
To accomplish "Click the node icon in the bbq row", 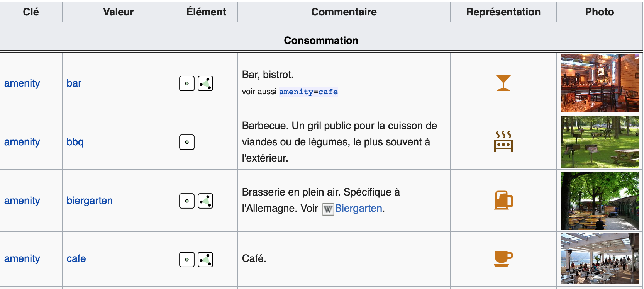I will (187, 142).
